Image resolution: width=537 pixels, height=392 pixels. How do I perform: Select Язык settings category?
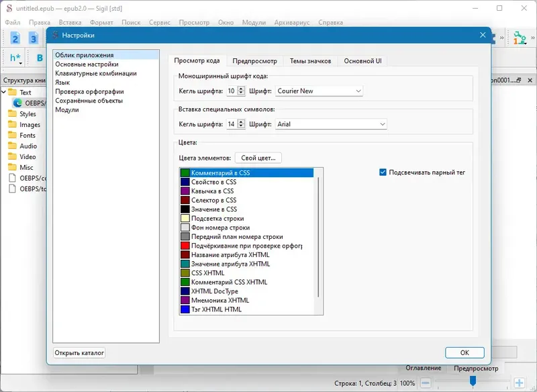(106, 82)
